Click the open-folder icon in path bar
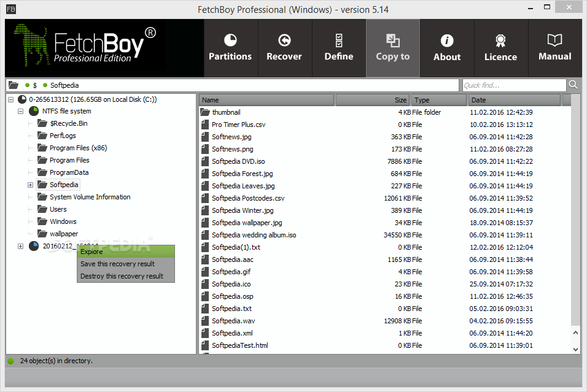This screenshot has height=392, width=587. (14, 85)
